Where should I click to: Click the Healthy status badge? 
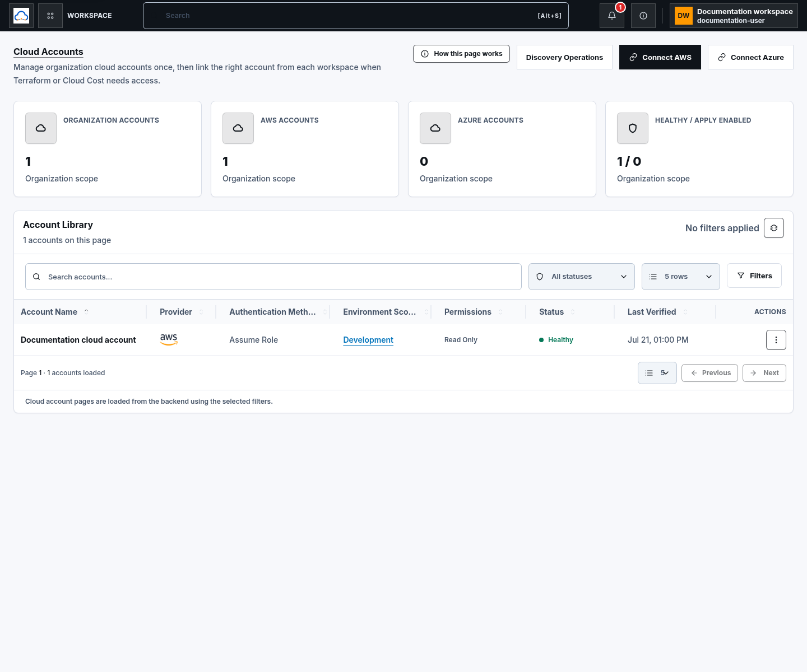point(556,340)
